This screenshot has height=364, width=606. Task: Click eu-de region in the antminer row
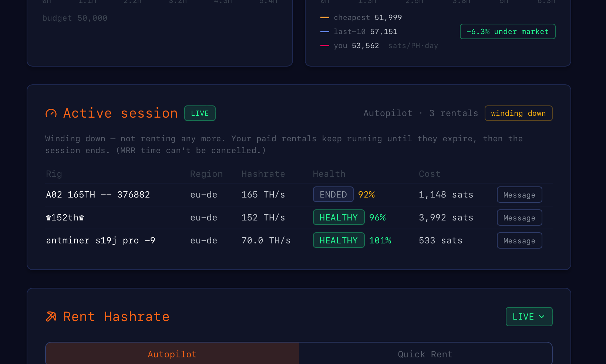pyautogui.click(x=204, y=240)
